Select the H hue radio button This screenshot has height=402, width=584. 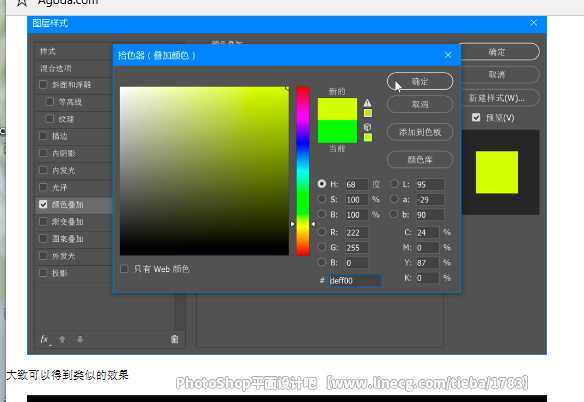point(321,184)
